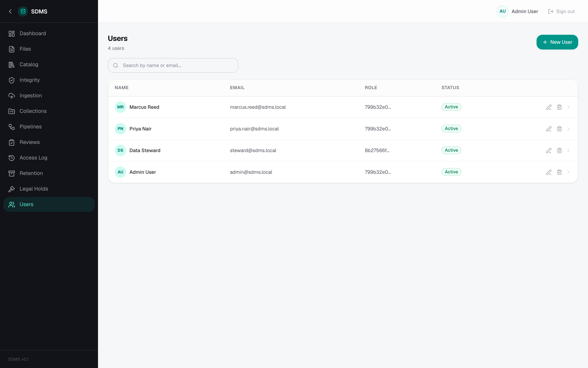Go to Reviews page
This screenshot has height=368, width=588.
tap(49, 142)
